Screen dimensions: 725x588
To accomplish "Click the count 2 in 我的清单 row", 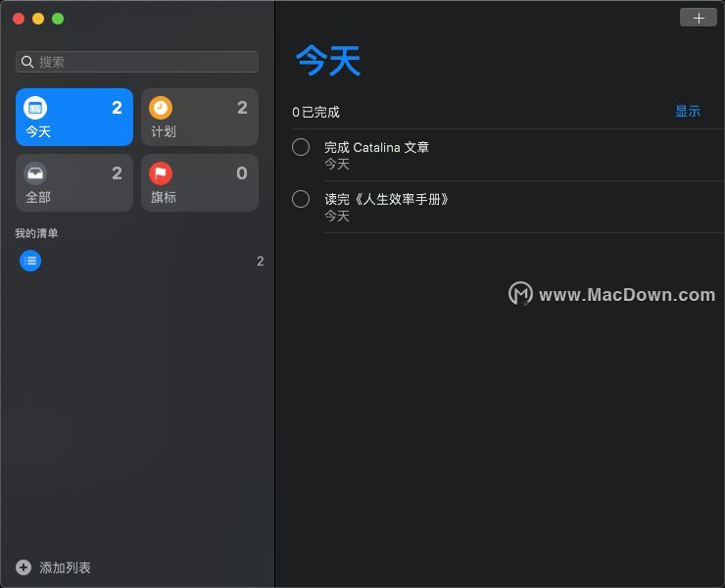I will click(x=261, y=262).
